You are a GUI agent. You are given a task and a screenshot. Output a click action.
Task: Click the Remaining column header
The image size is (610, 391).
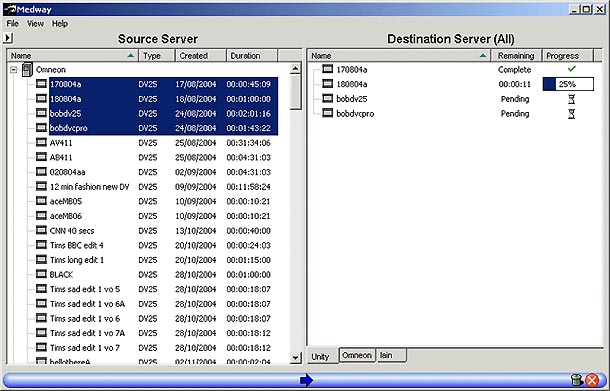(516, 56)
